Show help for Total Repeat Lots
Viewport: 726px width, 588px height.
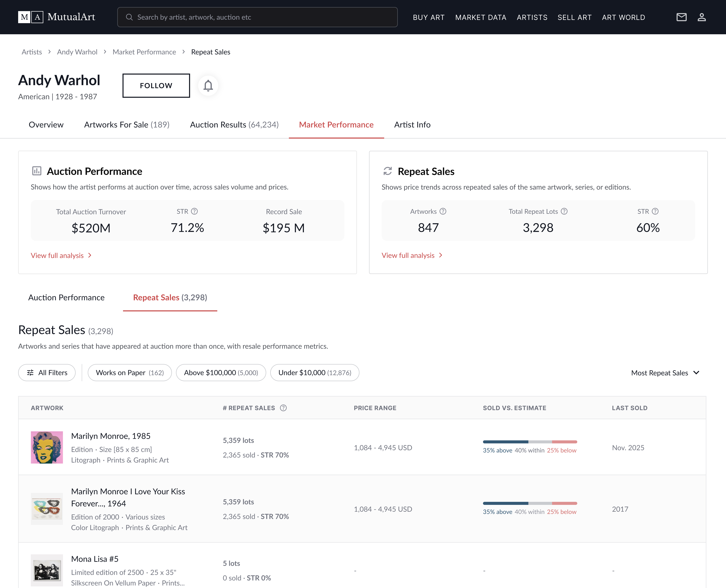point(564,211)
